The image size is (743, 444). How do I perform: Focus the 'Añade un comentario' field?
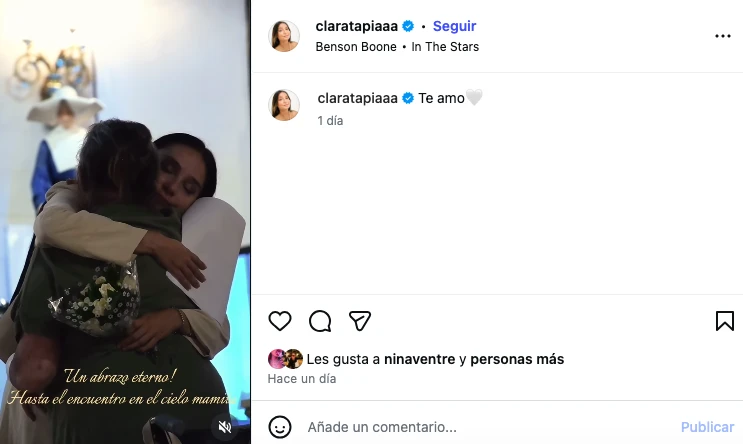click(488, 427)
